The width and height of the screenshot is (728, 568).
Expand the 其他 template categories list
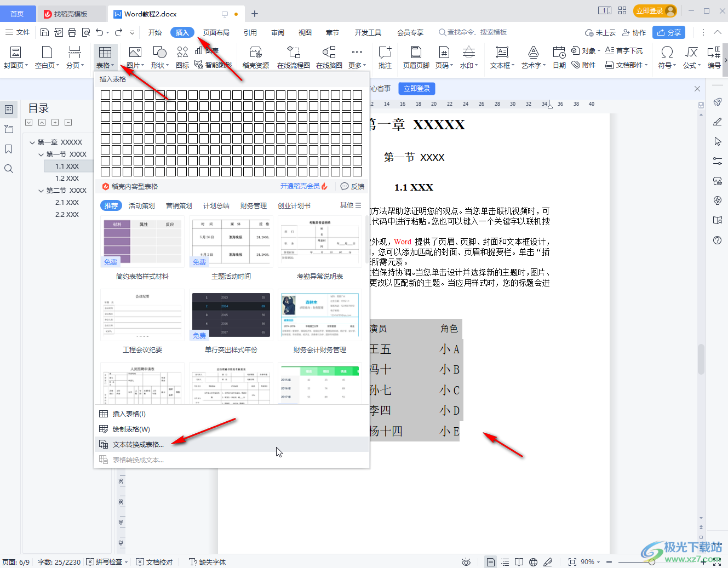click(x=351, y=205)
